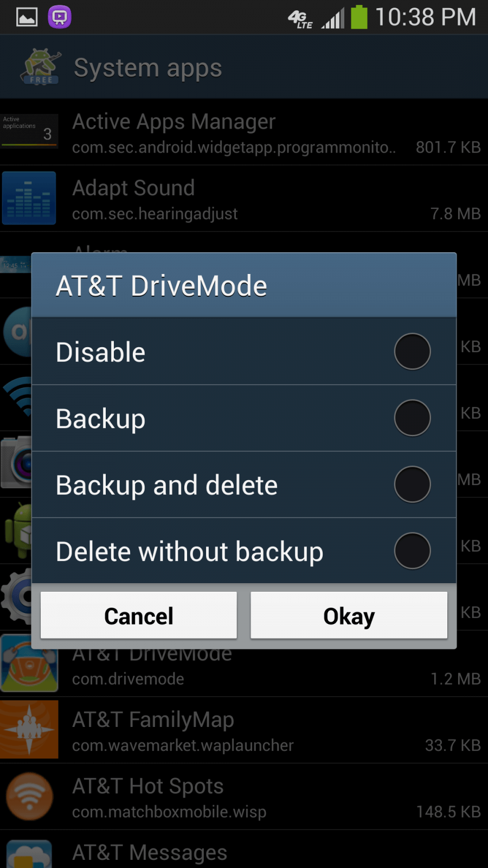Select the Disable radio button
488x868 pixels.
coord(412,352)
